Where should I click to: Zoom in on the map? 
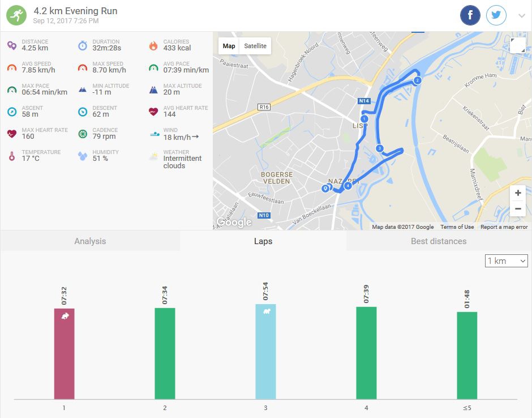[x=517, y=193]
